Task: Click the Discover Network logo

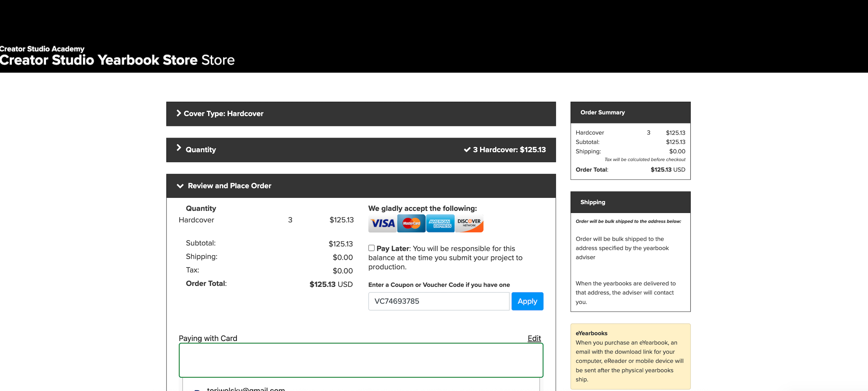Action: (469, 223)
